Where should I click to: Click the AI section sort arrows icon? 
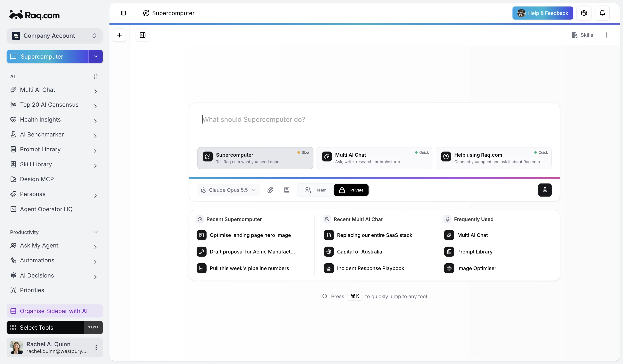coord(95,77)
